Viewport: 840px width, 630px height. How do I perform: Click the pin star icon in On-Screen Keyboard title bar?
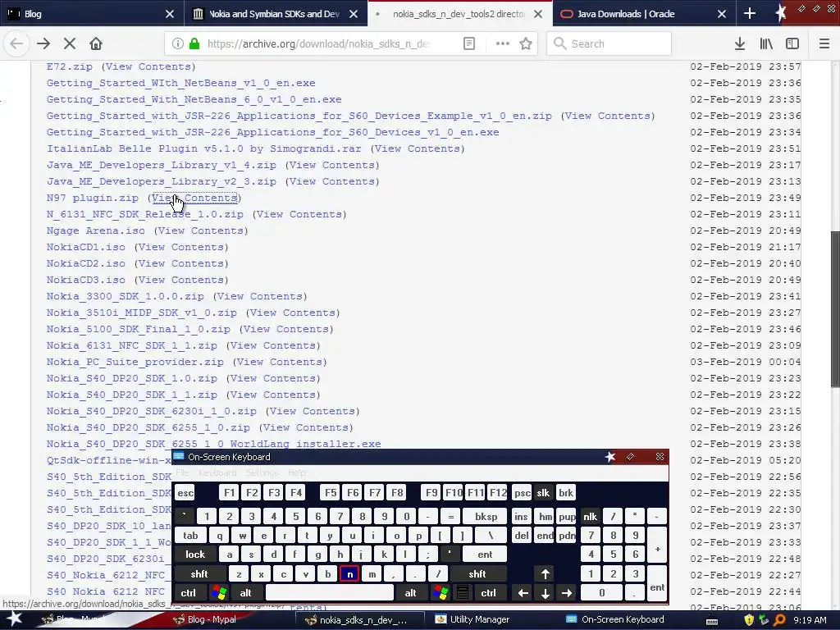coord(609,457)
